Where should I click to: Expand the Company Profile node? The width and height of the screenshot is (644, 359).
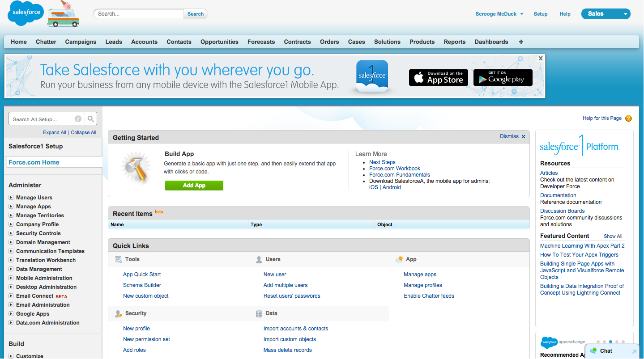(11, 224)
